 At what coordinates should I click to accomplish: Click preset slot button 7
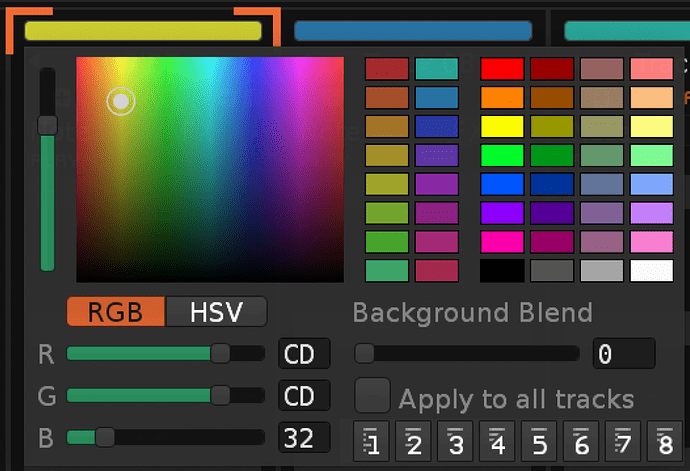(624, 441)
